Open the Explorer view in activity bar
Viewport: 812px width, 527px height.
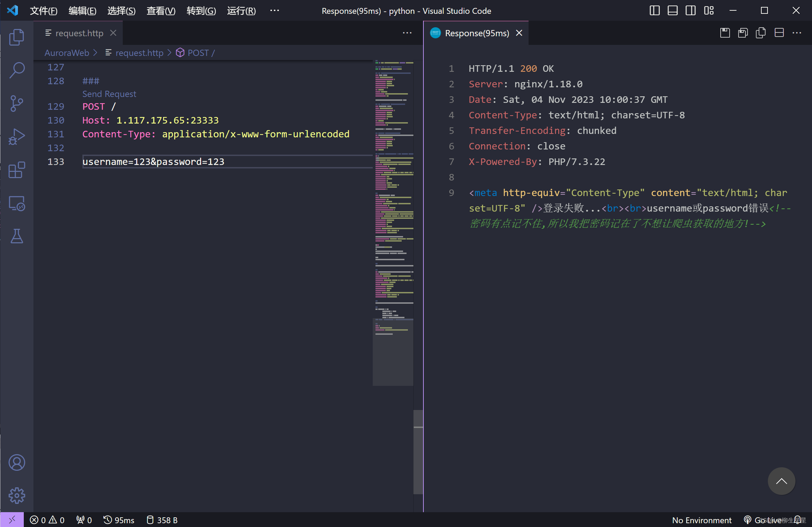click(x=17, y=37)
